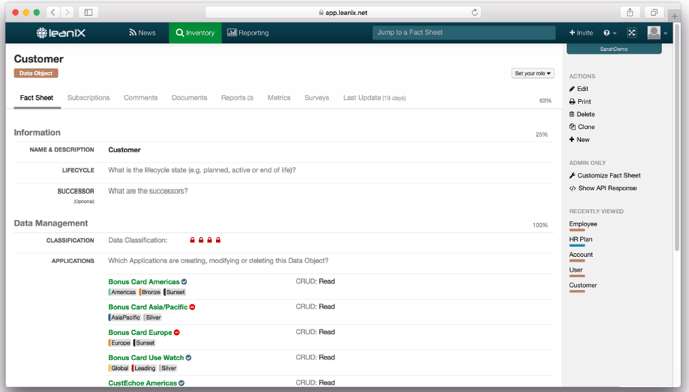689x392 pixels.
Task: Click the Leading tag
Action: click(144, 368)
